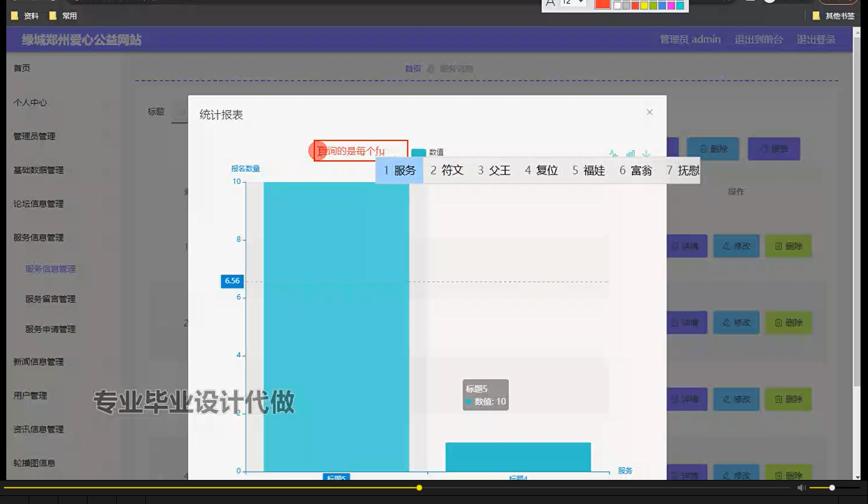Expand 论坛信息管理 sidebar menu
868x504 pixels.
pyautogui.click(x=38, y=204)
